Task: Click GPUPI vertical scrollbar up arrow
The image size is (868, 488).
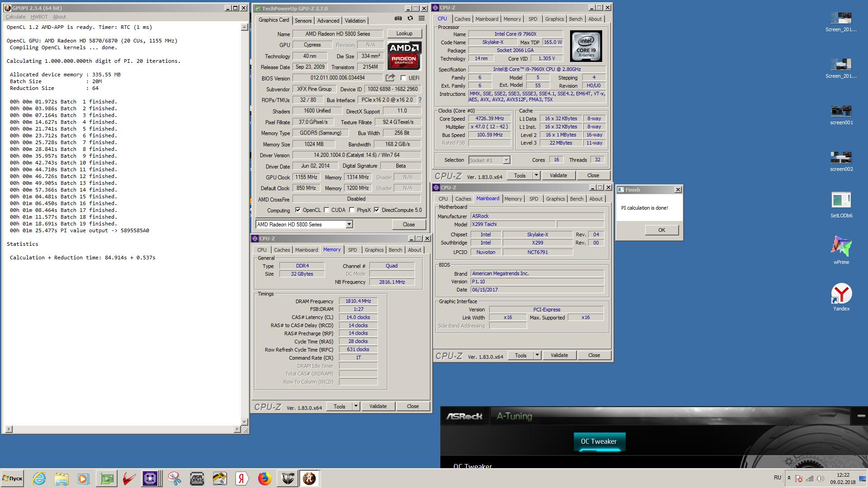Action: [244, 27]
